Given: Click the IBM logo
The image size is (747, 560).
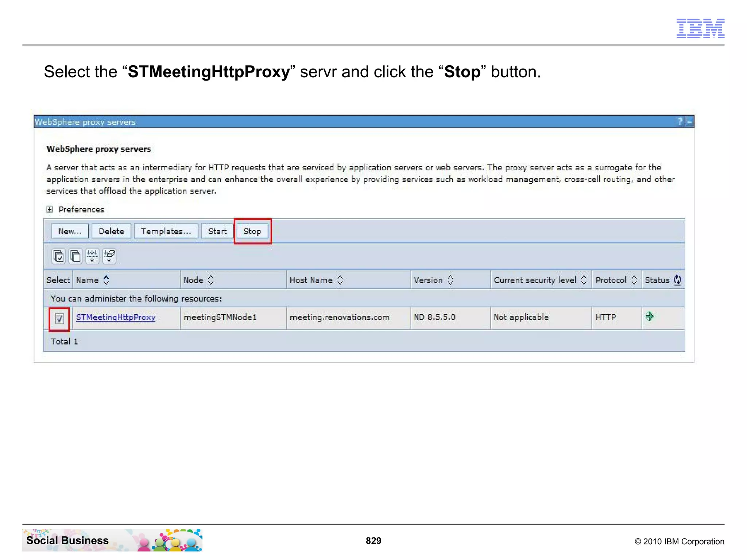Looking at the screenshot, I should [700, 28].
